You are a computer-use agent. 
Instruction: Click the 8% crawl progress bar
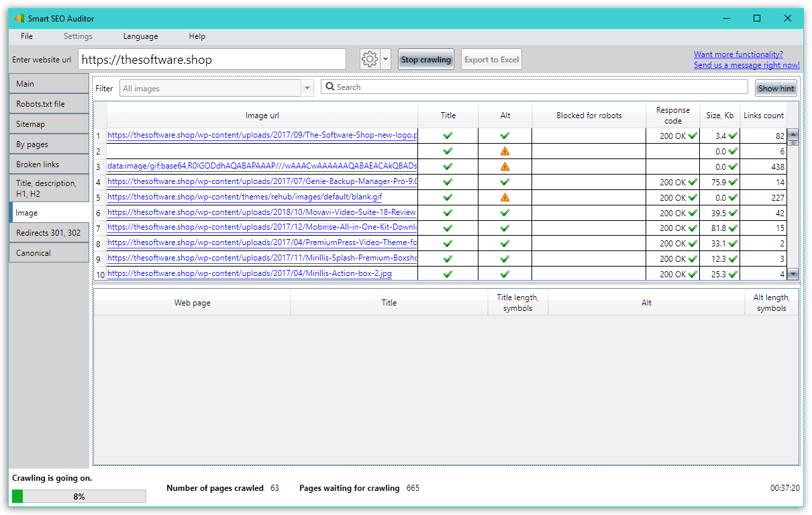tap(79, 496)
